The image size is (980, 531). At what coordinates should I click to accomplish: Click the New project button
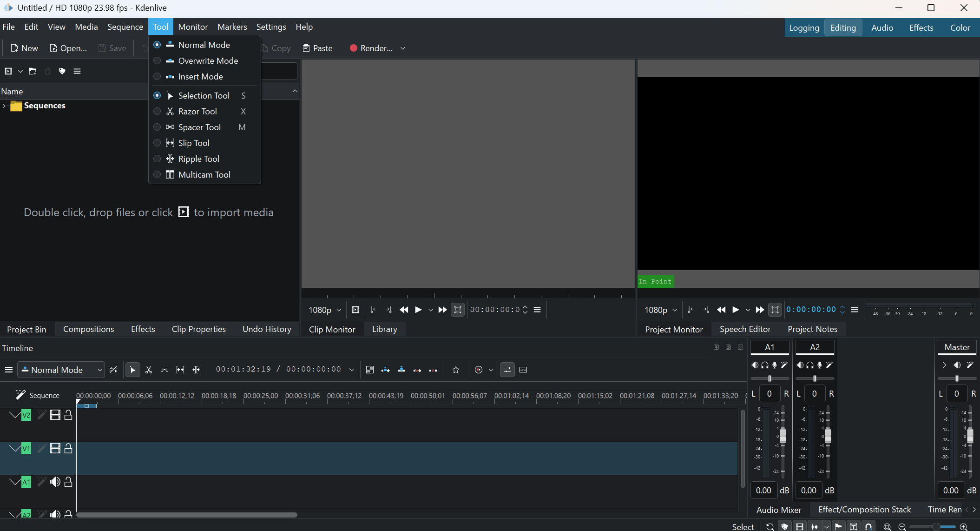tap(24, 48)
